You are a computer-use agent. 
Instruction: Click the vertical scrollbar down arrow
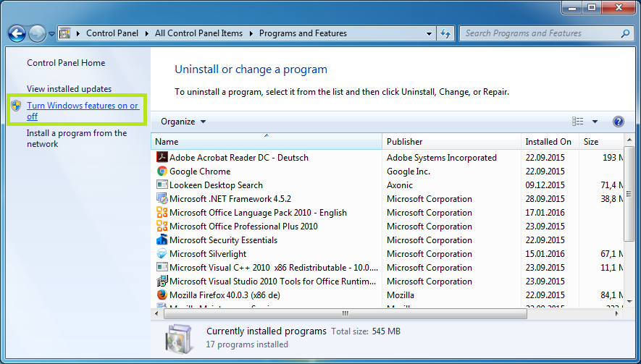[629, 302]
